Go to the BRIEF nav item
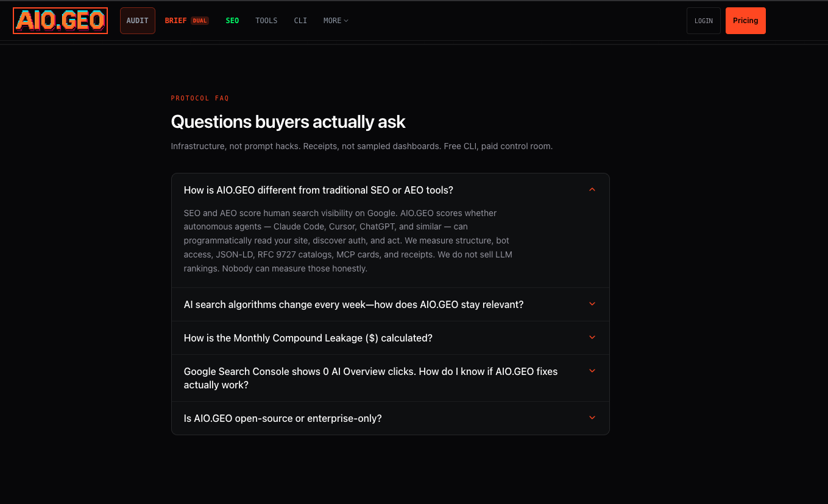This screenshot has width=828, height=504. pyautogui.click(x=186, y=21)
